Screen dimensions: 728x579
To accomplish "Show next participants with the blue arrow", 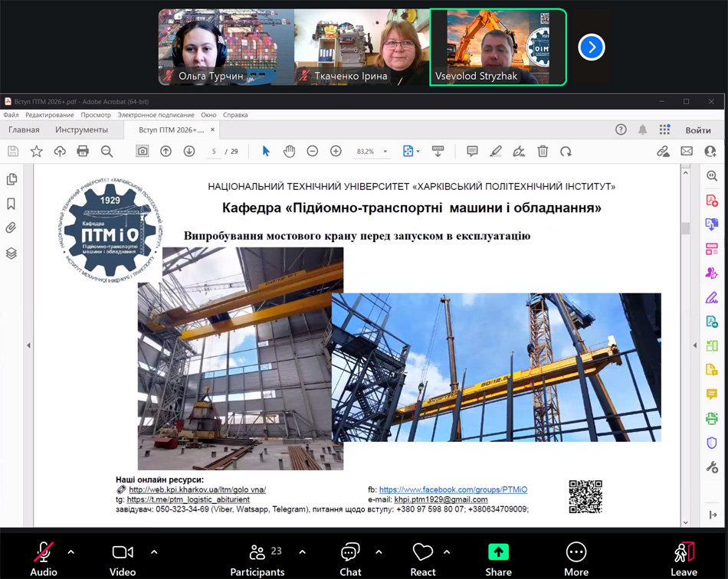I will (x=591, y=47).
